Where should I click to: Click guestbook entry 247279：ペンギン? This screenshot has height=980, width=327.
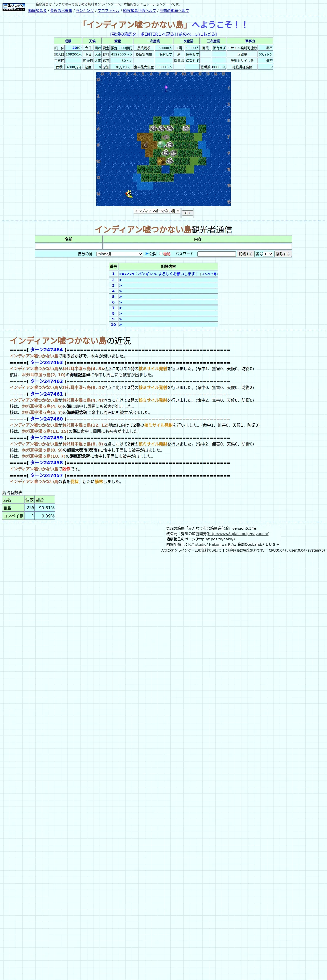click(x=168, y=274)
